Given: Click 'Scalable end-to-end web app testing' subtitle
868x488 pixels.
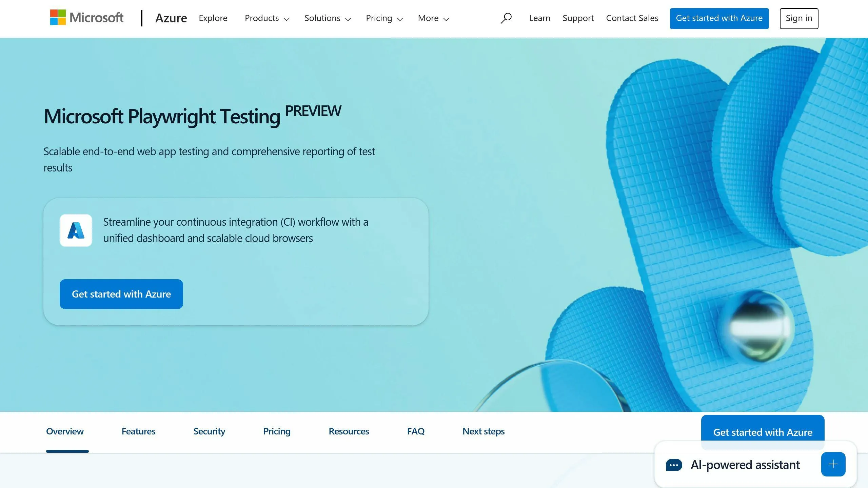Looking at the screenshot, I should click(x=209, y=159).
